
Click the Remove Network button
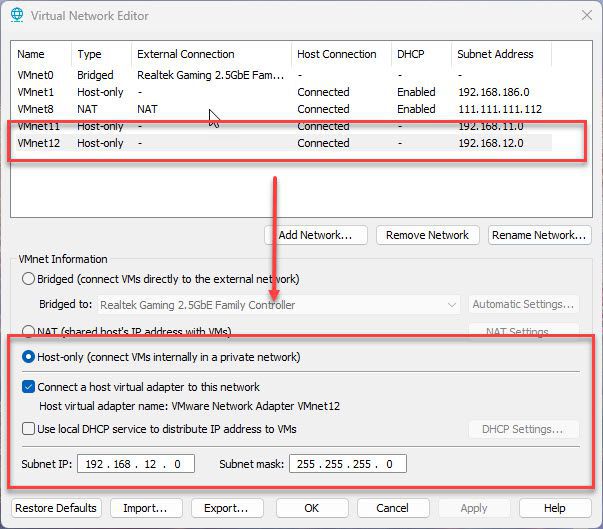[x=428, y=235]
